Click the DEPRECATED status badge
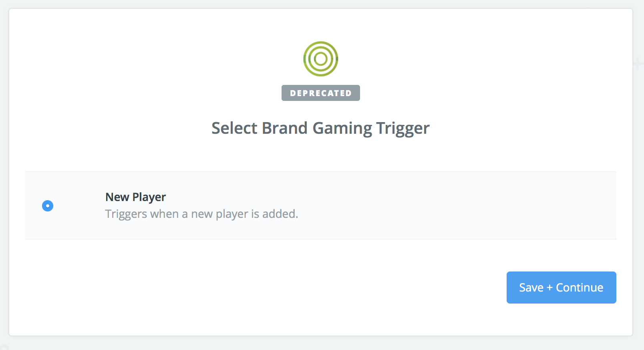 pos(320,93)
